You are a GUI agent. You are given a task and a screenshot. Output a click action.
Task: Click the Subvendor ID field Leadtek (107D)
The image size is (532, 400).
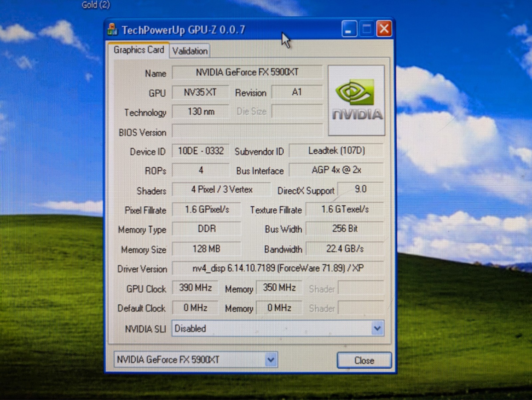point(336,150)
